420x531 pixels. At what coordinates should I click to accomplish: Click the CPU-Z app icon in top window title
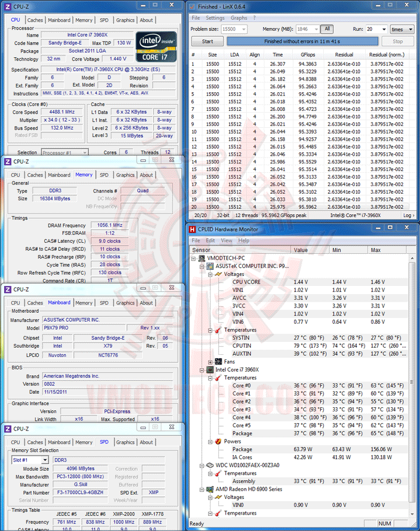[x=8, y=6]
